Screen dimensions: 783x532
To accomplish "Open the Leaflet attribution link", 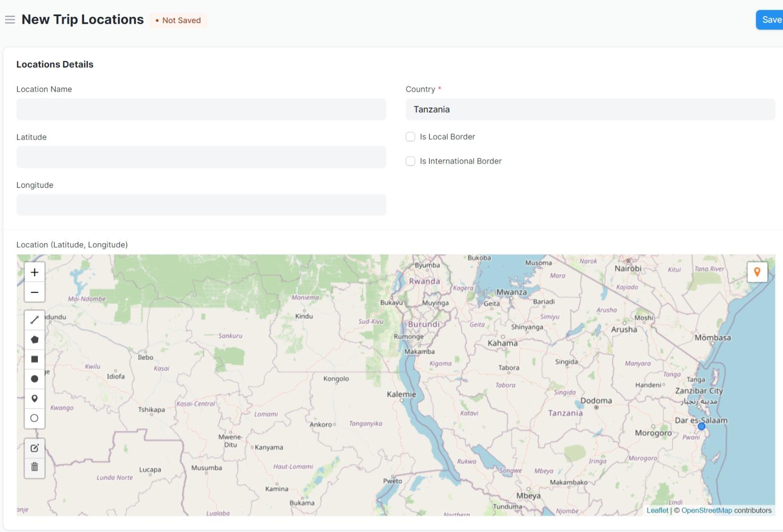I will (657, 510).
